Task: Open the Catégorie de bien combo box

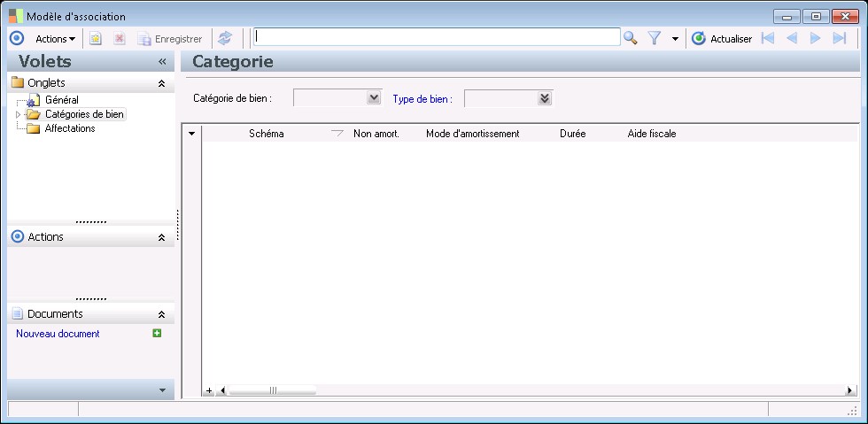Action: [374, 98]
